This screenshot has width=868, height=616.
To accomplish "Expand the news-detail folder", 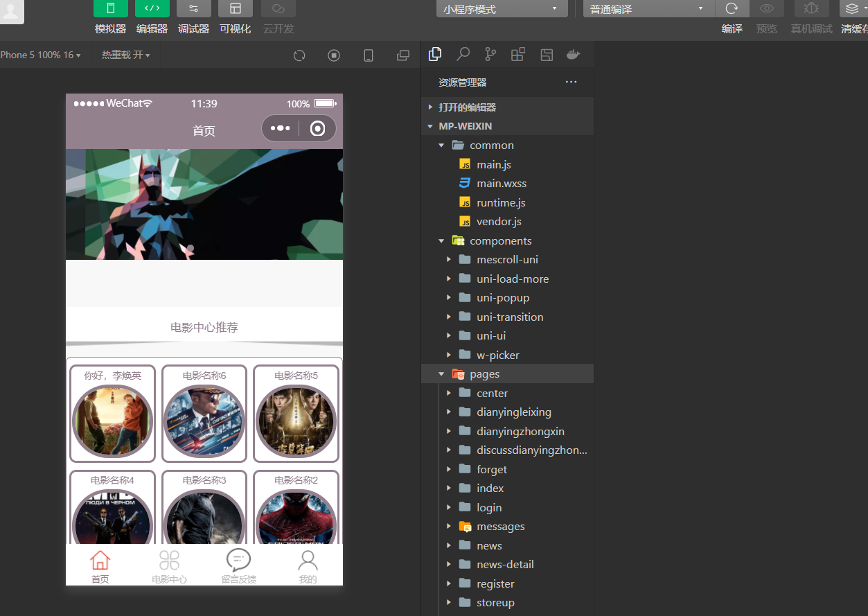I will coord(507,564).
